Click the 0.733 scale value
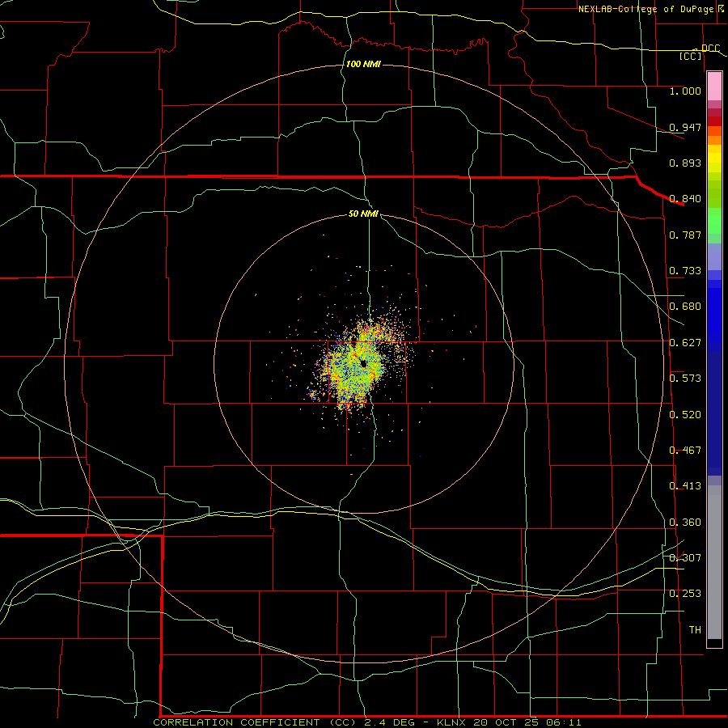This screenshot has width=728, height=728. pyautogui.click(x=685, y=271)
